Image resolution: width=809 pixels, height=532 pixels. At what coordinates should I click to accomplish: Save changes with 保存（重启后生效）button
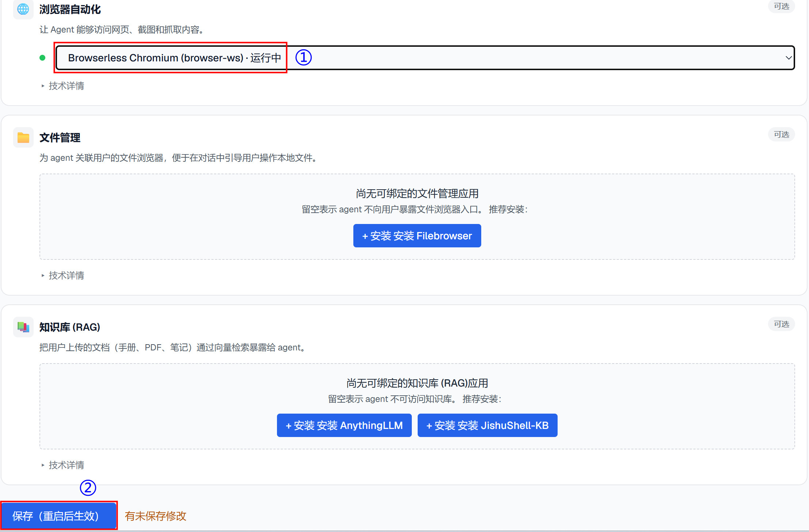coord(58,516)
